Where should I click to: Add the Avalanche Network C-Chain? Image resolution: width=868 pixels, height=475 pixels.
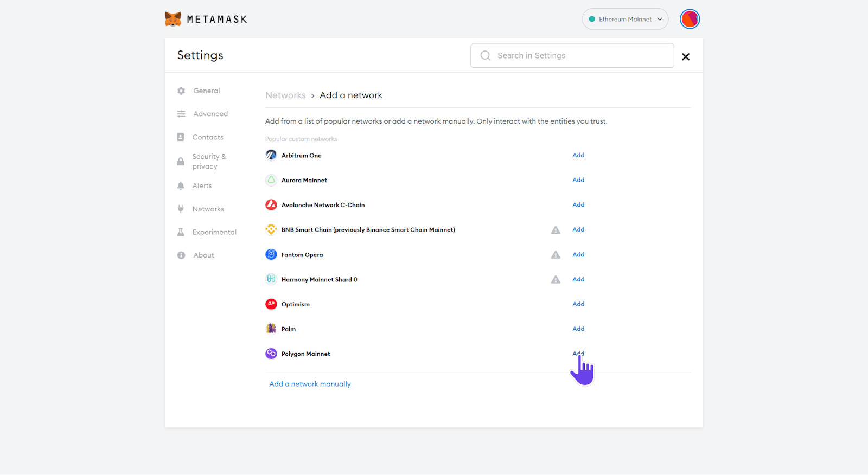578,204
